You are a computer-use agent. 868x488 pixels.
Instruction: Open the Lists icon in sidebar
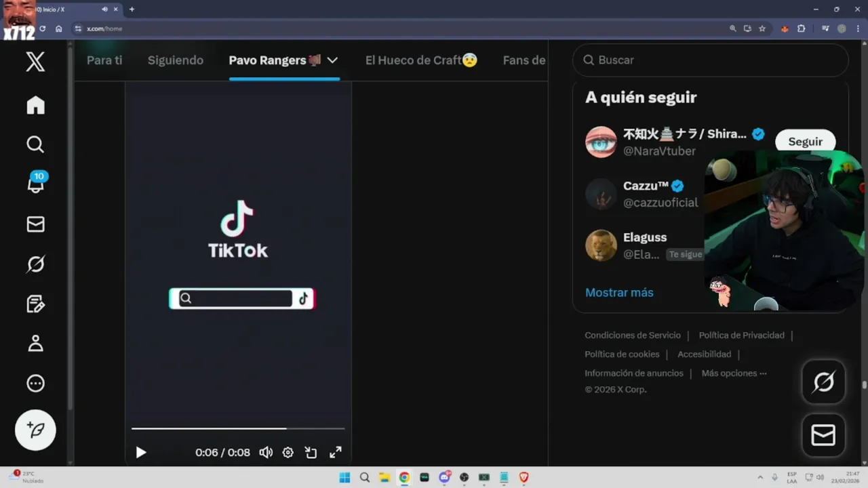point(35,304)
